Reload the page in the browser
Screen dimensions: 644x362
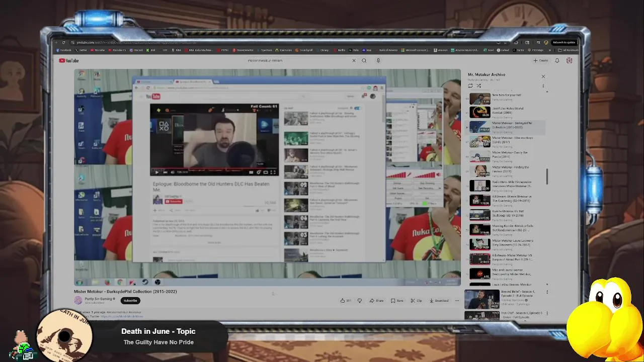[x=63, y=42]
